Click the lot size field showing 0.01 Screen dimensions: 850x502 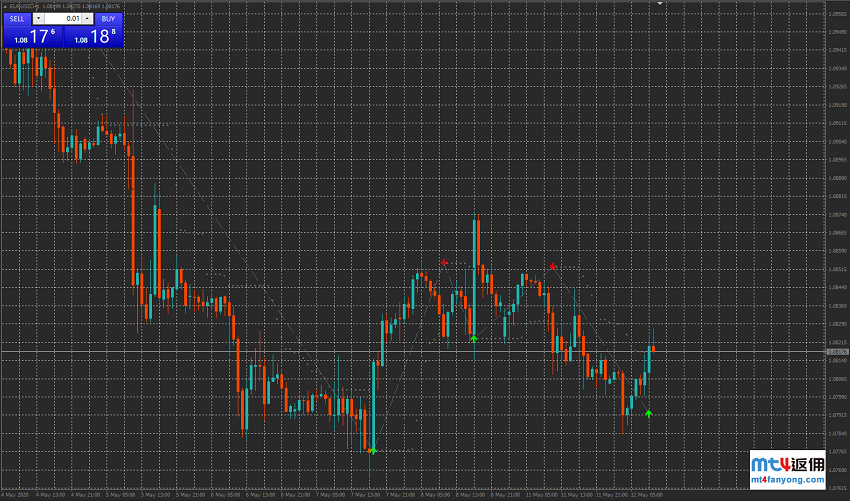pyautogui.click(x=62, y=18)
